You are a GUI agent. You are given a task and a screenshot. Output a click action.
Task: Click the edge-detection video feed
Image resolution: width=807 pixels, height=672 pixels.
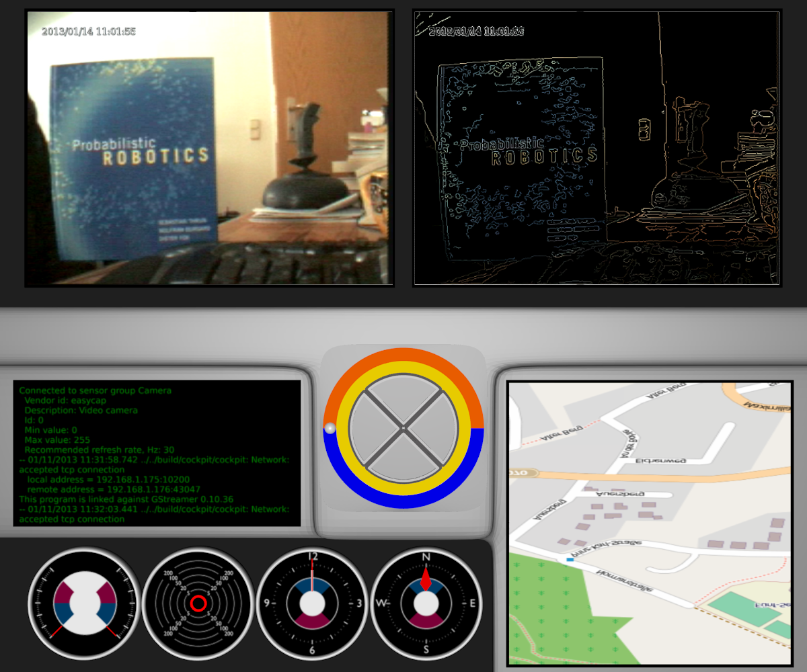click(597, 149)
